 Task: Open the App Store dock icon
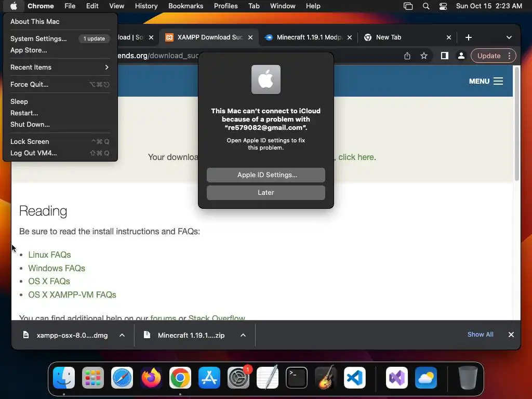209,378
